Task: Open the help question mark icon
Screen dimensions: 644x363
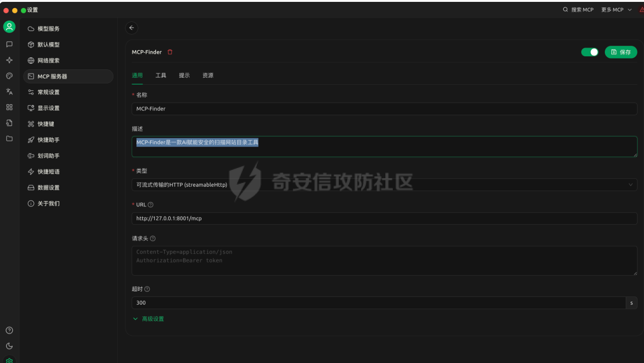Action: [x=9, y=330]
